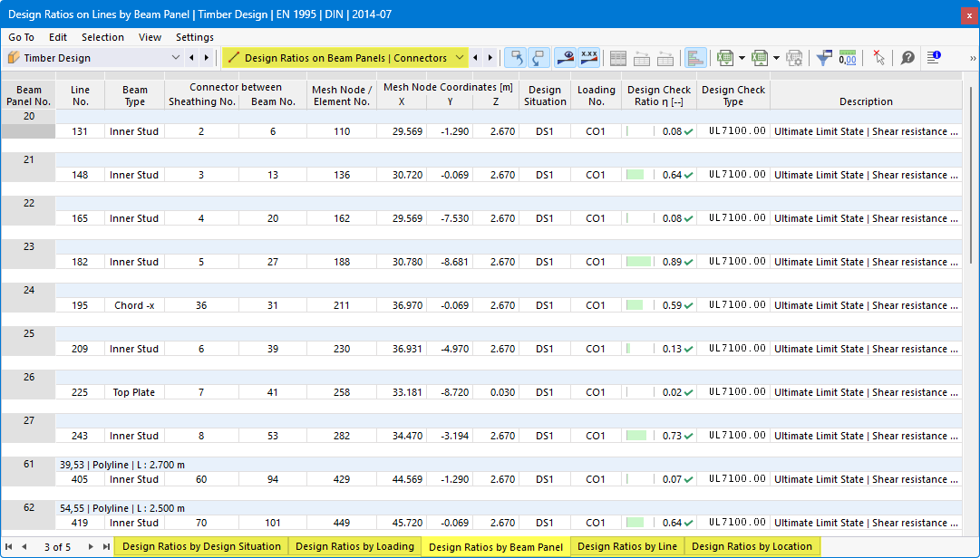980x558 pixels.
Task: Jump to first table page
Action: coord(9,547)
